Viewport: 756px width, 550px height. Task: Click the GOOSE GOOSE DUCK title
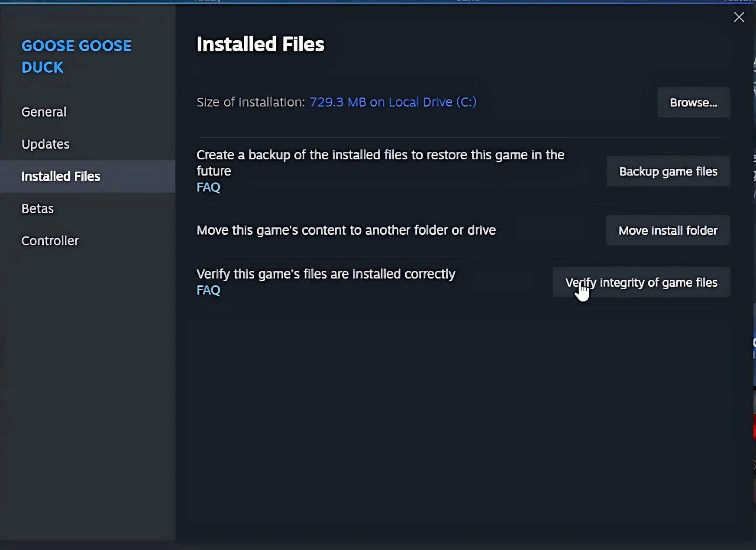[76, 56]
